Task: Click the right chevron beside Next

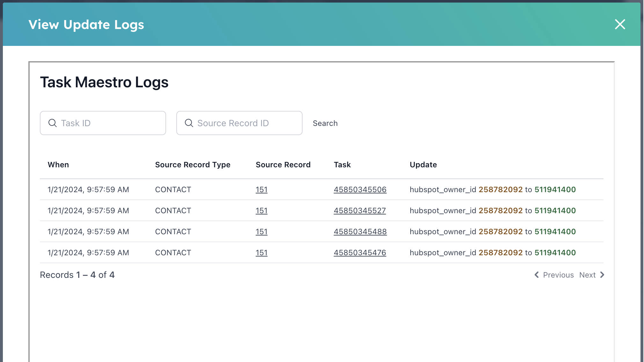Action: [602, 275]
